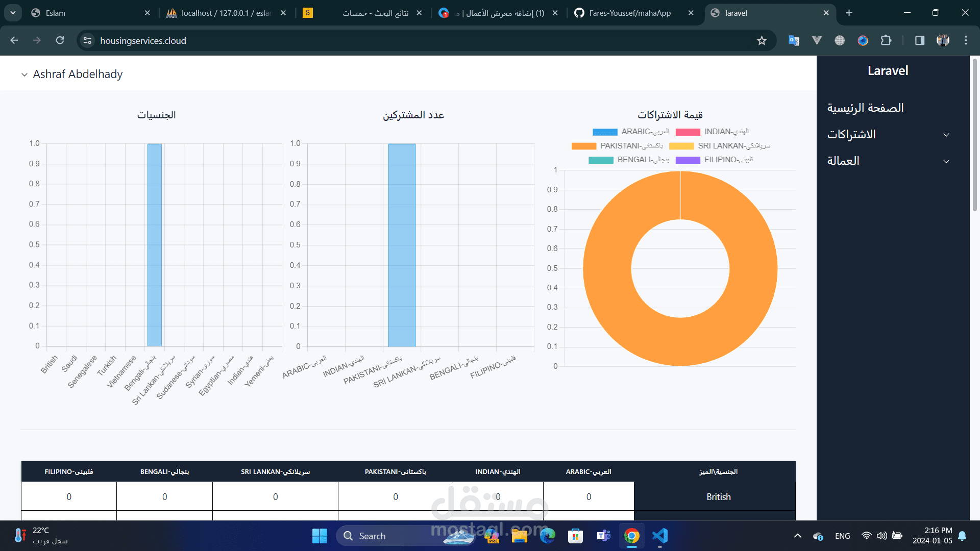Switch to the Fares-Youssef/mahaApp GitHub tab
This screenshot has height=551, width=980.
634,13
